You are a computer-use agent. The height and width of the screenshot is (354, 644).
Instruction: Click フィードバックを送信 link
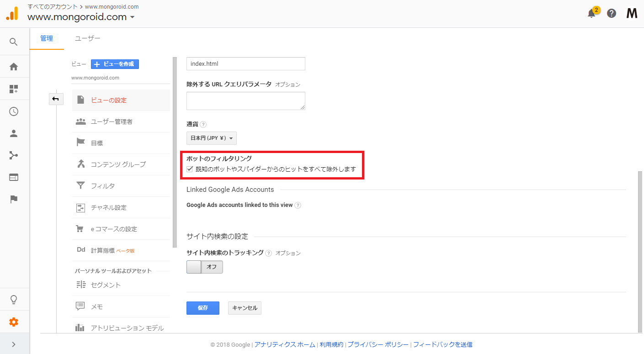pyautogui.click(x=443, y=344)
